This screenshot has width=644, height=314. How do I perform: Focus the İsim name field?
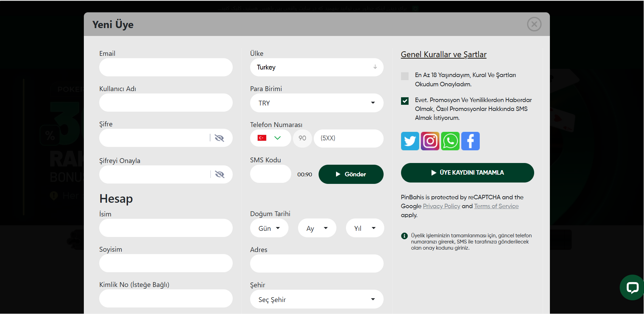click(x=166, y=228)
